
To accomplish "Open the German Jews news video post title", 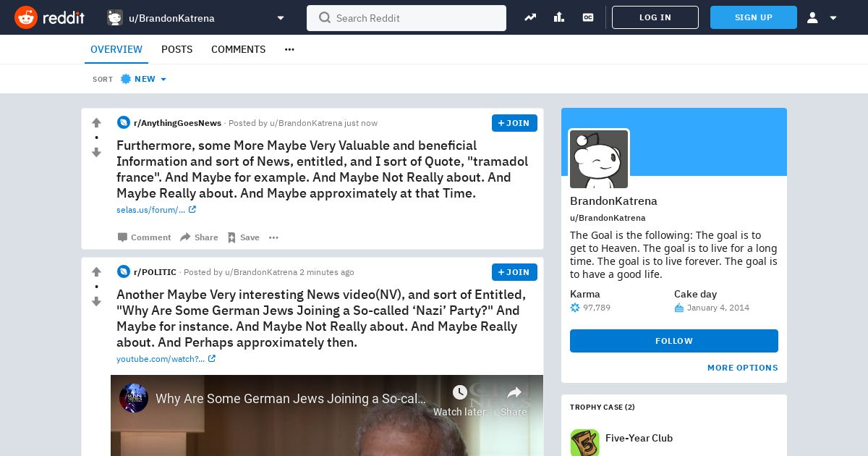I will (321, 318).
